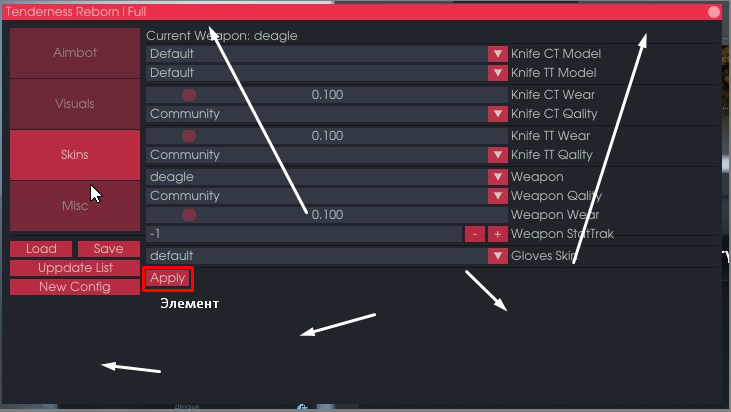Screen dimensions: 731x412
Task: Switch to the Aimbot tab
Action: pos(75,53)
